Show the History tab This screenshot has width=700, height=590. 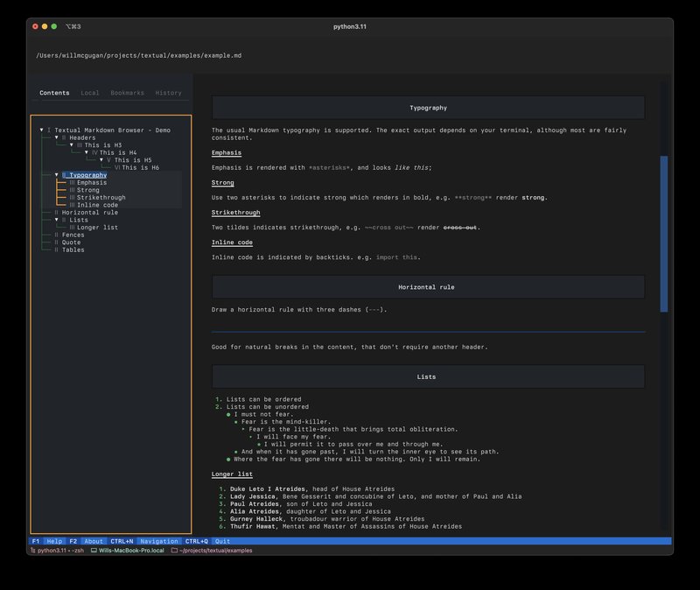(x=168, y=93)
